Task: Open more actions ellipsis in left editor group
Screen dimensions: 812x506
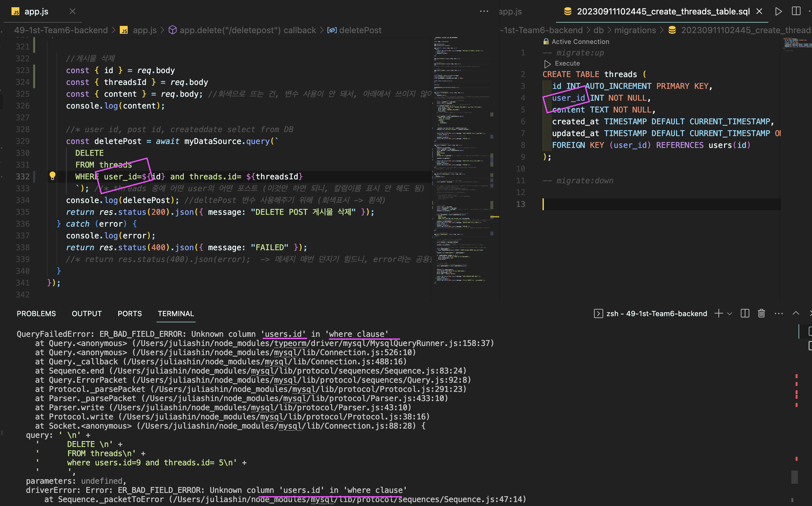Action: (484, 11)
